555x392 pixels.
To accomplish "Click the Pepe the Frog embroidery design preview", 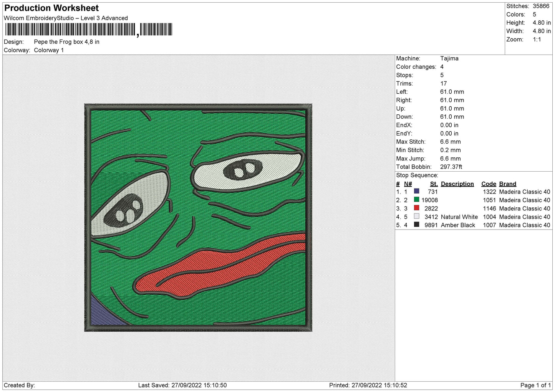I will coord(198,218).
